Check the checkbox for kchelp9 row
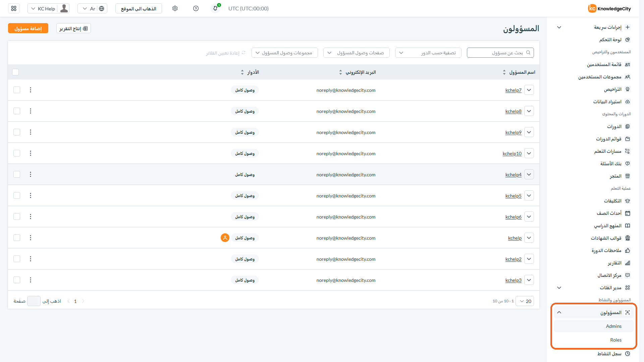Viewport: 644px width, 362px height. point(17,132)
